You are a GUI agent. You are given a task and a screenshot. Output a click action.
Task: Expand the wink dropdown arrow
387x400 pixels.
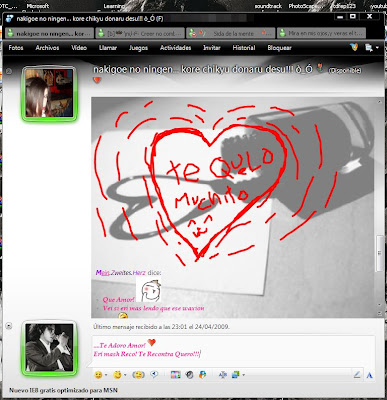[x=125, y=375]
